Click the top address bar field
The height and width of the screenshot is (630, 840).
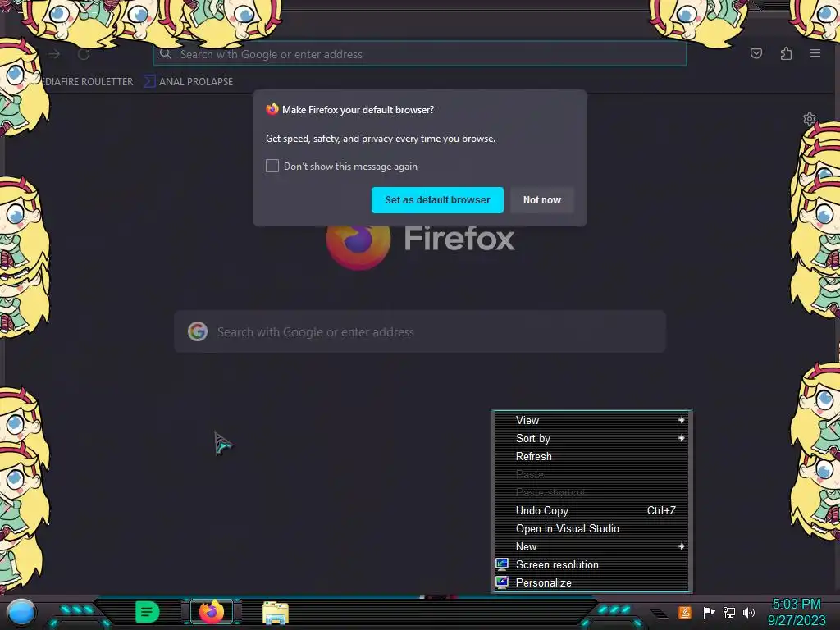[420, 54]
